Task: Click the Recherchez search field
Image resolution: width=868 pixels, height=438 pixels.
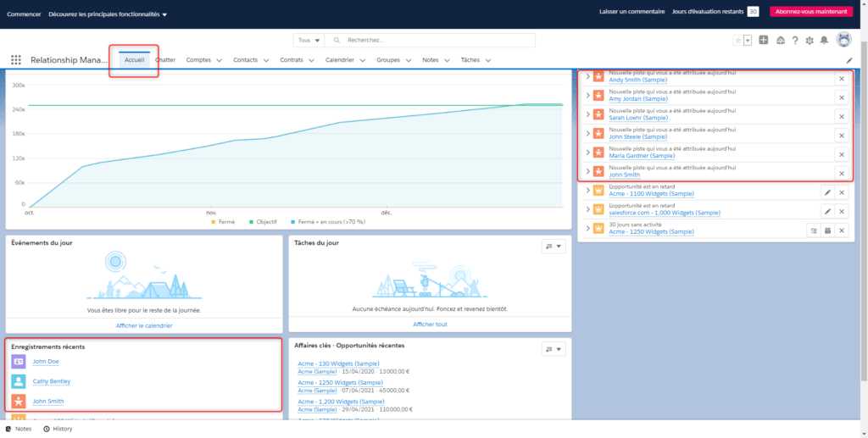Action: coord(430,41)
